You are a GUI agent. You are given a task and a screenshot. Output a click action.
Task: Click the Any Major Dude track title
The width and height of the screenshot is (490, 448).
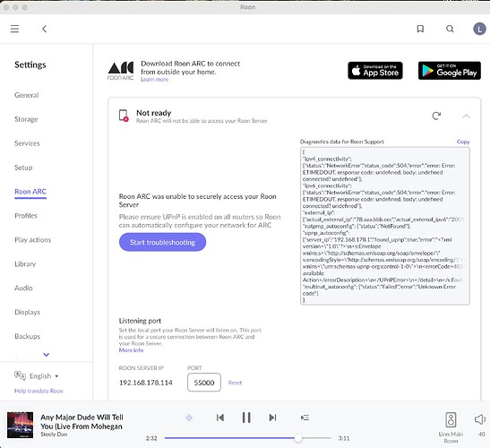click(x=82, y=422)
